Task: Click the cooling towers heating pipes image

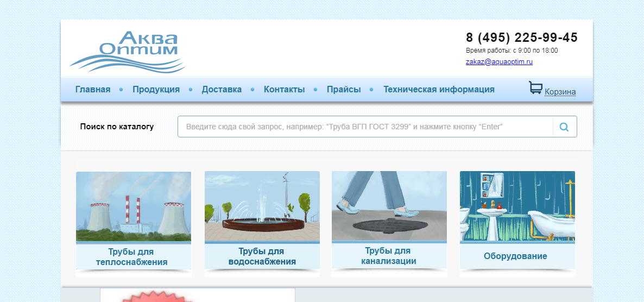Action: [134, 206]
